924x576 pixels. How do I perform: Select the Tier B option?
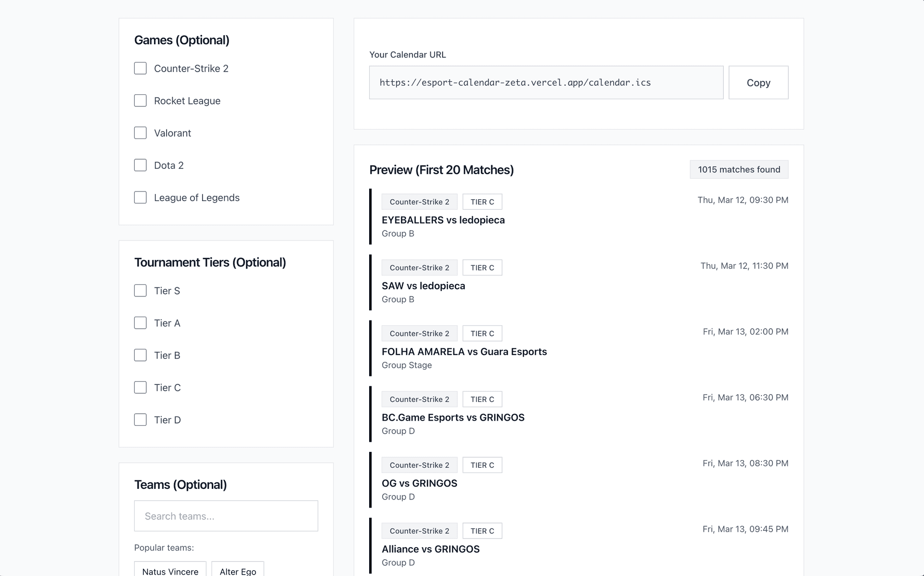[x=140, y=355]
